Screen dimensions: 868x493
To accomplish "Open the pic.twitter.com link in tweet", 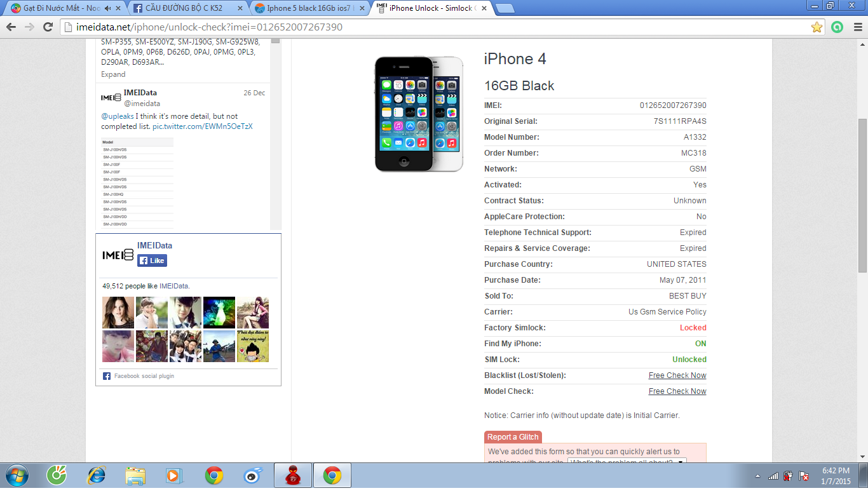I will point(202,126).
